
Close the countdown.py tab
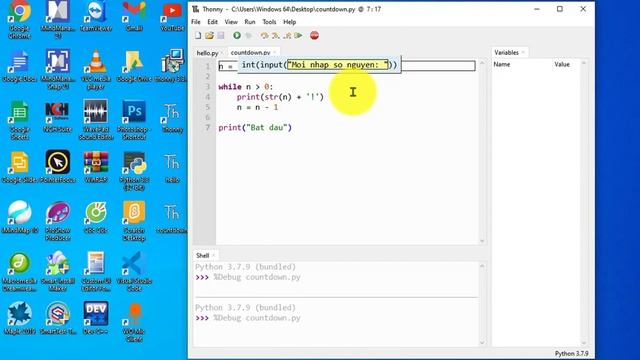(275, 53)
